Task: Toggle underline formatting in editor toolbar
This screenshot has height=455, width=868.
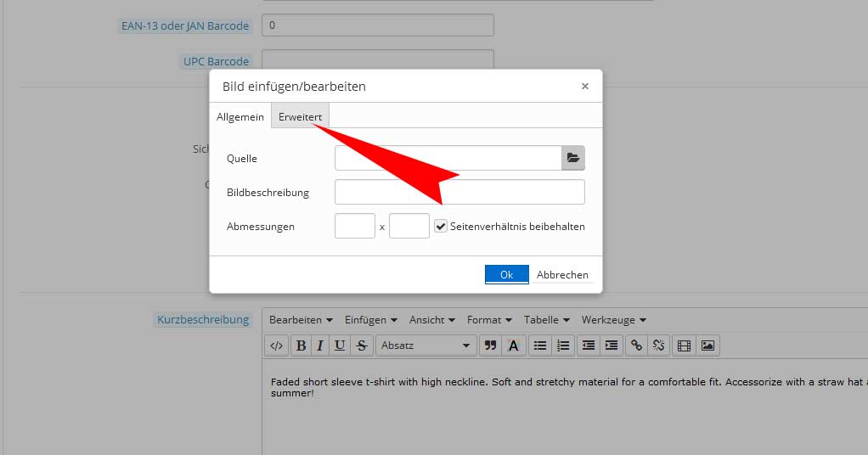Action: (x=340, y=346)
